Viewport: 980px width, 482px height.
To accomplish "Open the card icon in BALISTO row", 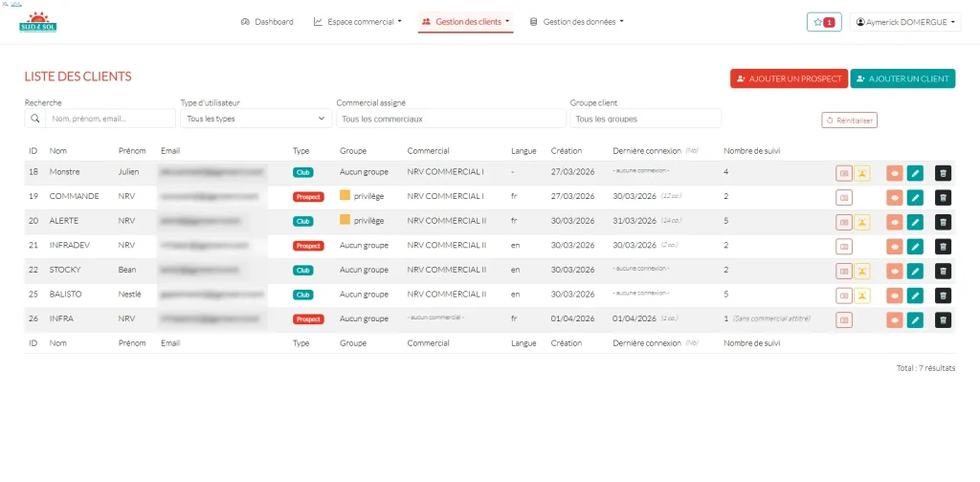I will [x=844, y=296].
